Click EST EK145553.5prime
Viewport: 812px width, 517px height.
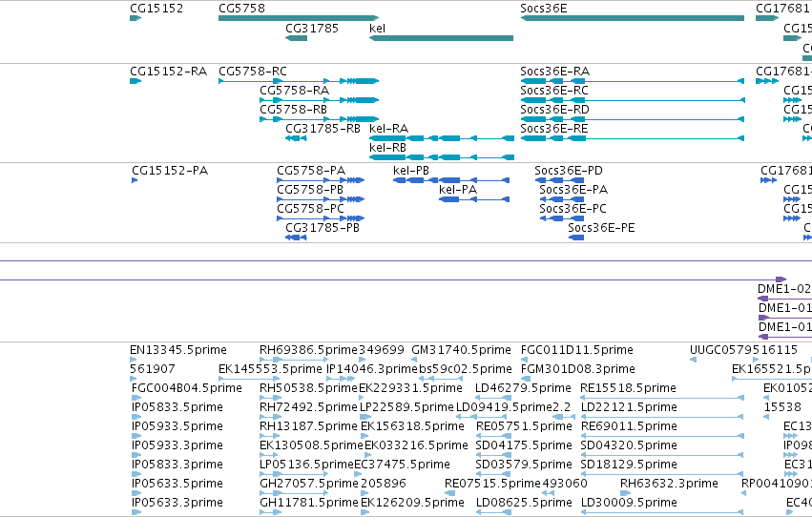click(270, 369)
